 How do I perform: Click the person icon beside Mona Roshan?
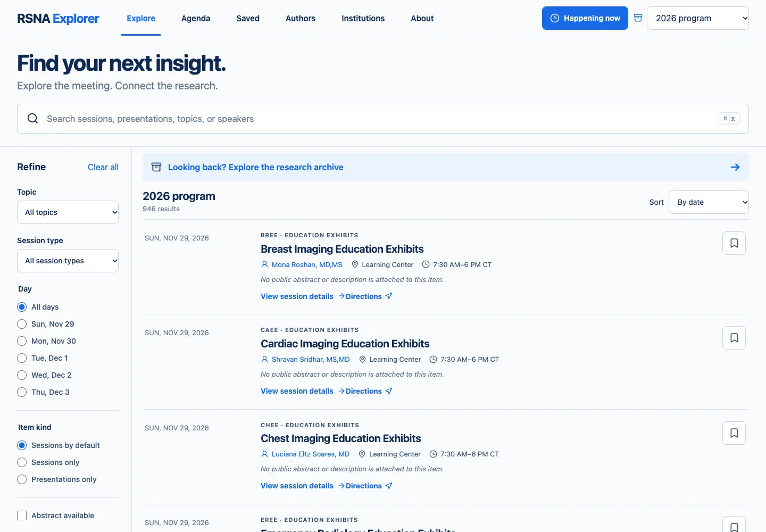click(x=264, y=264)
